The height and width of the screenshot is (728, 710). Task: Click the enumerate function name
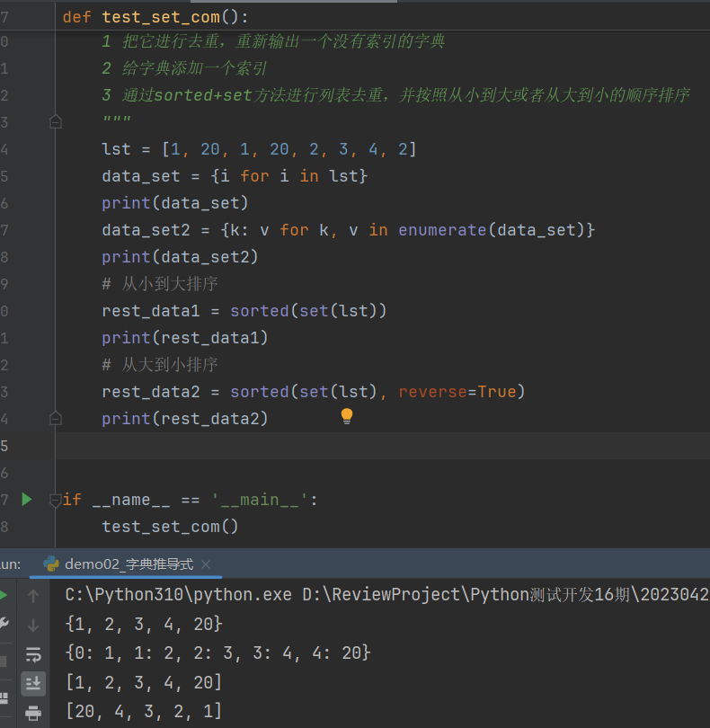point(442,230)
